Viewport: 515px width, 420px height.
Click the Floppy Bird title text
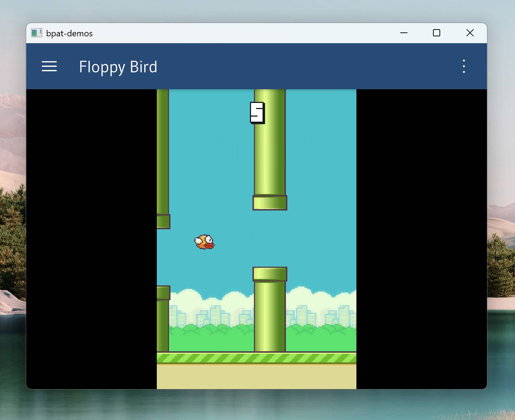pyautogui.click(x=118, y=67)
